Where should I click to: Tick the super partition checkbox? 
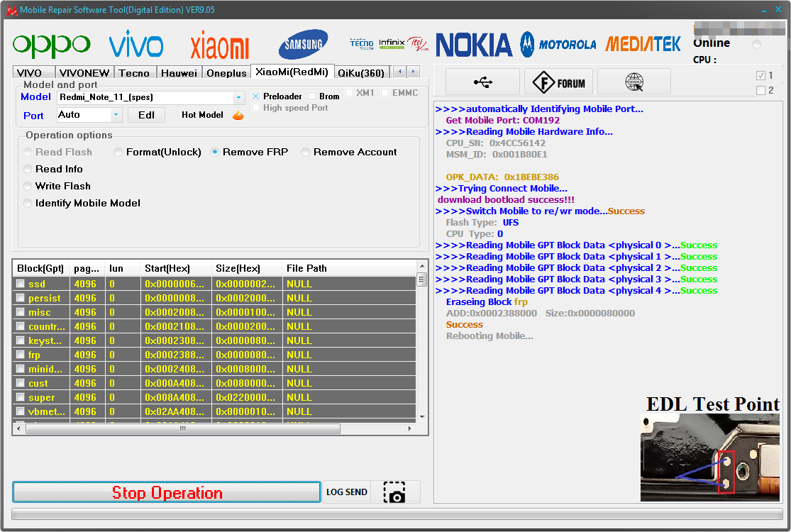point(20,397)
